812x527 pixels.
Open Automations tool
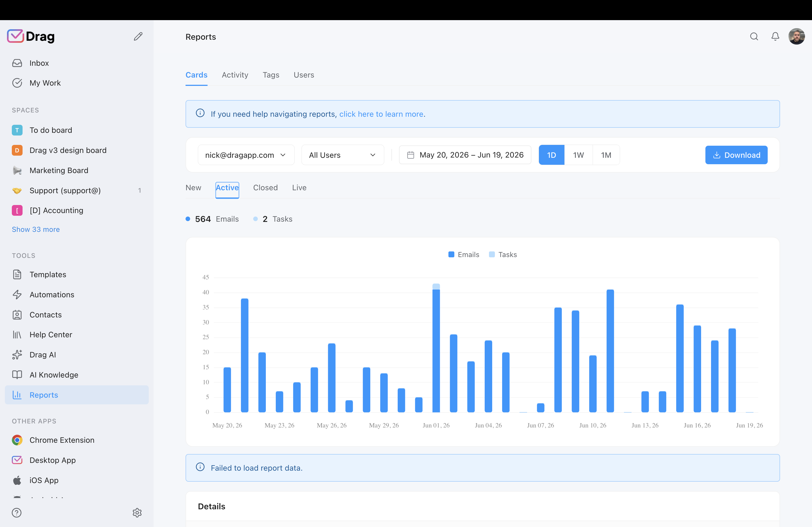tap(77, 295)
